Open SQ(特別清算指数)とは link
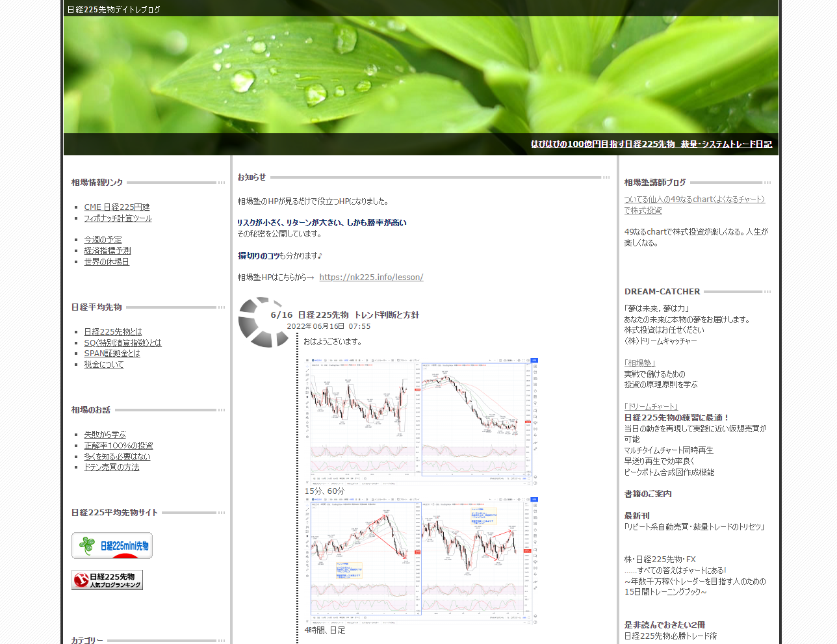 click(x=123, y=343)
